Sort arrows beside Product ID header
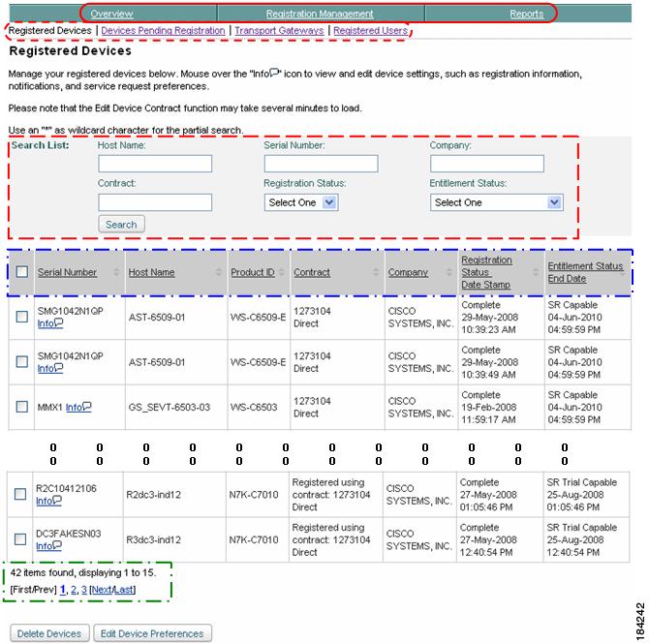This screenshot has width=649, height=644. [x=282, y=272]
